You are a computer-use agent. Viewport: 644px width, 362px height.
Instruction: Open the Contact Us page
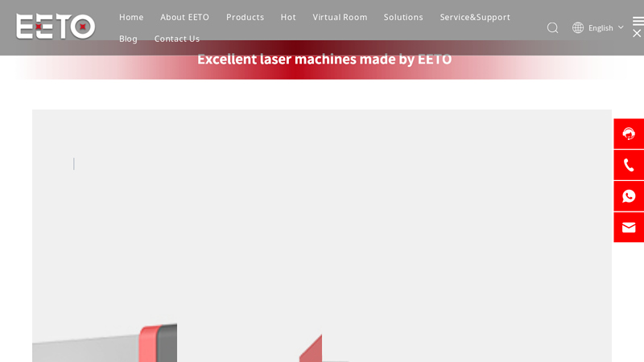click(x=177, y=39)
